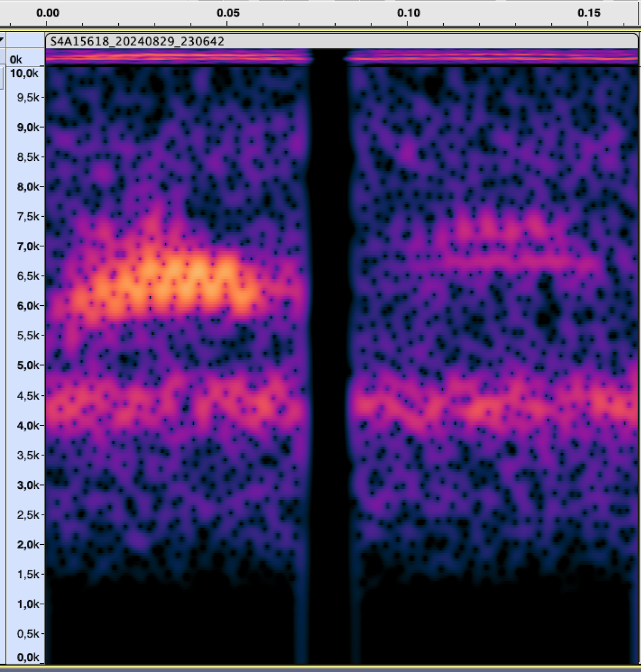Click the silent region below 1,5k in first clip
The height and width of the screenshot is (672, 641).
click(168, 622)
